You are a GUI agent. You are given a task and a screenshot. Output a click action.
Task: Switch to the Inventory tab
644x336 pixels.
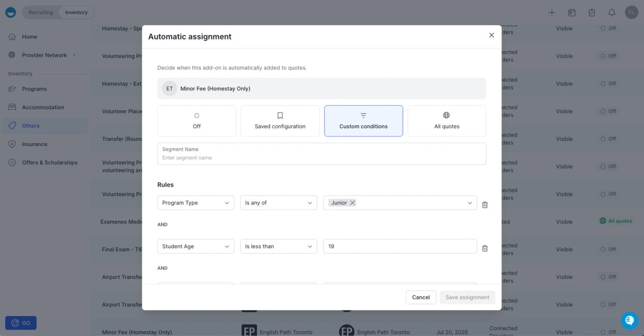click(76, 12)
